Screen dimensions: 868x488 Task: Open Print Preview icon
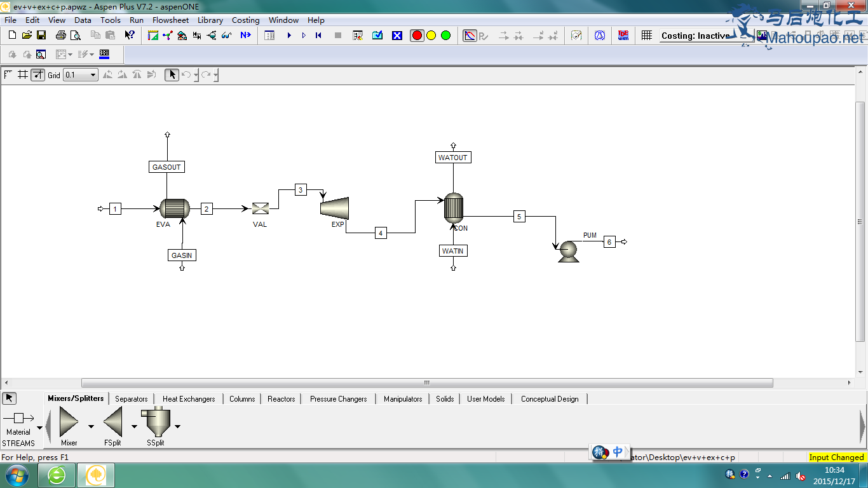click(x=75, y=36)
